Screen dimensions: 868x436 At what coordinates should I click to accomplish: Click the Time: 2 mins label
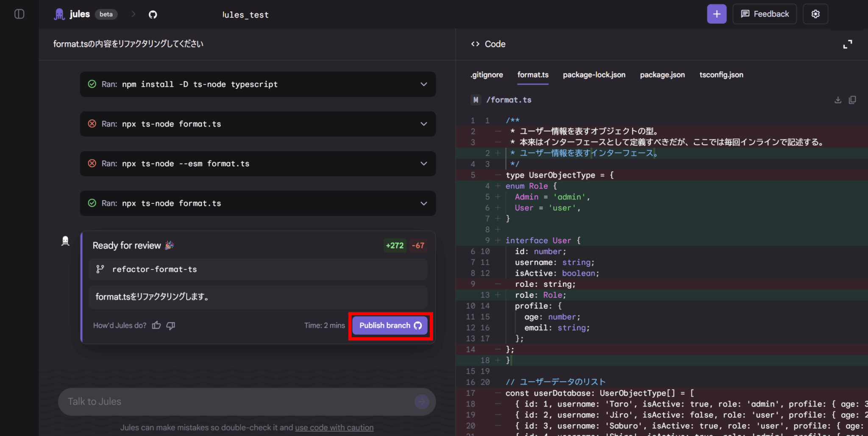click(x=325, y=325)
